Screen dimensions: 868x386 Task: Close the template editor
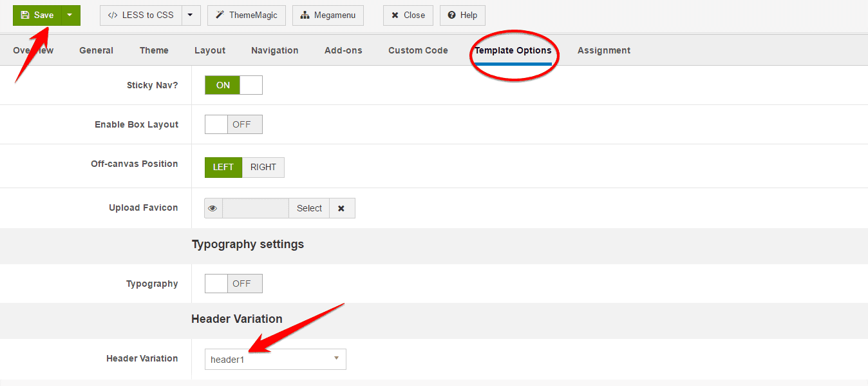pyautogui.click(x=408, y=15)
